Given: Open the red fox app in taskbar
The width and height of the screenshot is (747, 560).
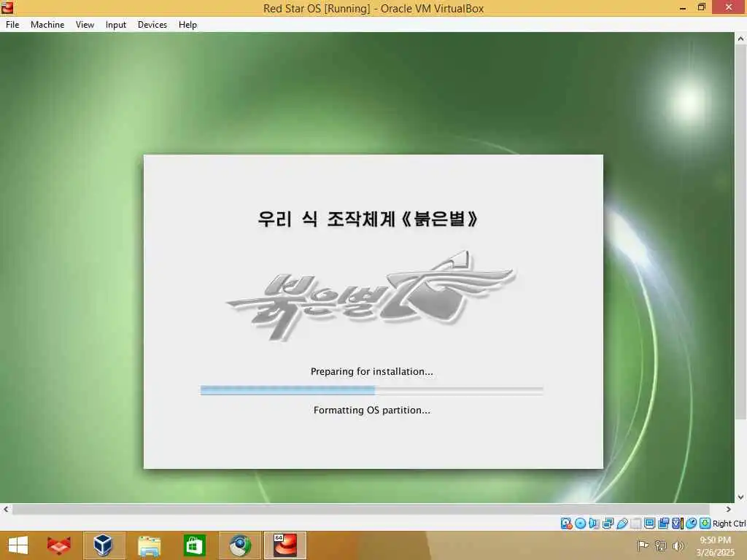Looking at the screenshot, I should [x=59, y=545].
